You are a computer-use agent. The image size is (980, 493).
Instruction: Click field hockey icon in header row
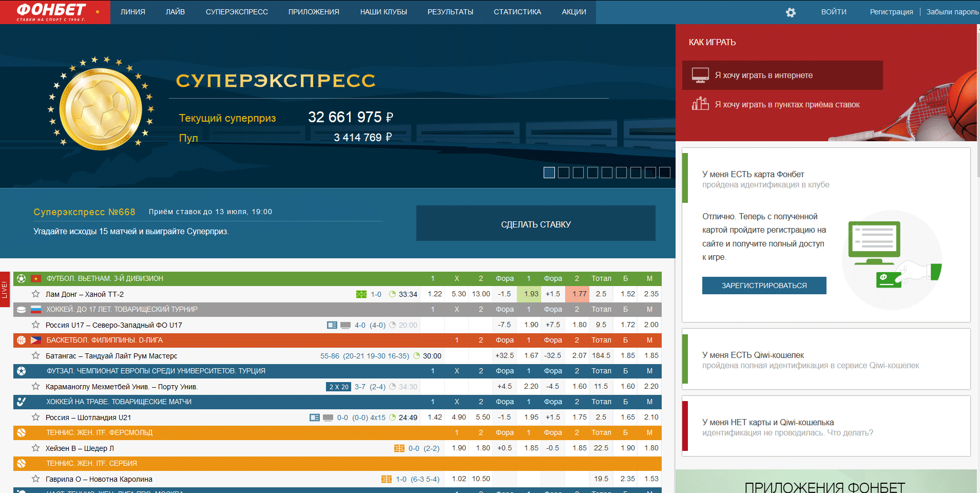coord(21,402)
